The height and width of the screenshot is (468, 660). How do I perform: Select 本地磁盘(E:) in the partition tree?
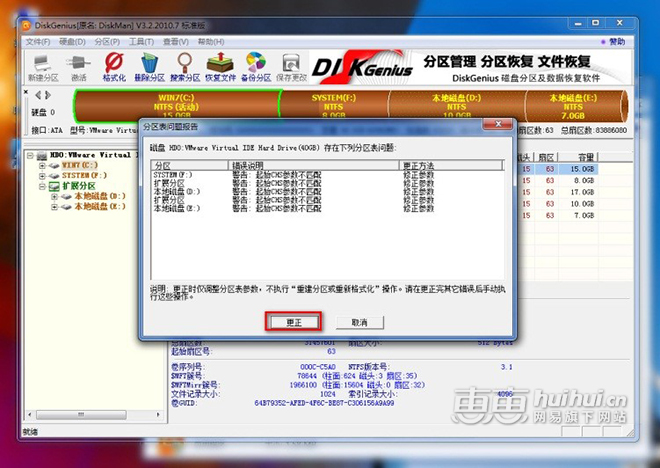pyautogui.click(x=100, y=207)
